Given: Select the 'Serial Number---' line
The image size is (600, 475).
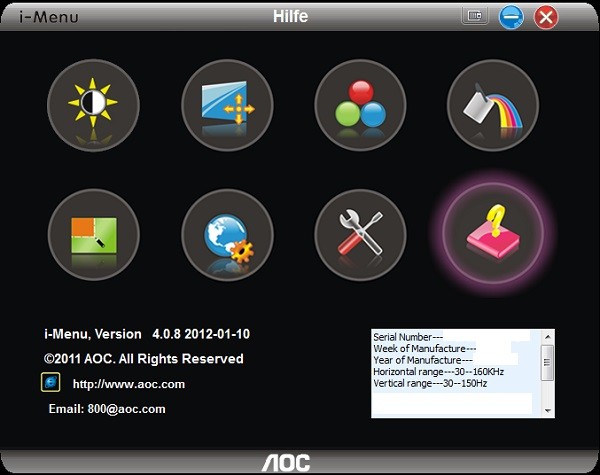Looking at the screenshot, I should click(408, 337).
